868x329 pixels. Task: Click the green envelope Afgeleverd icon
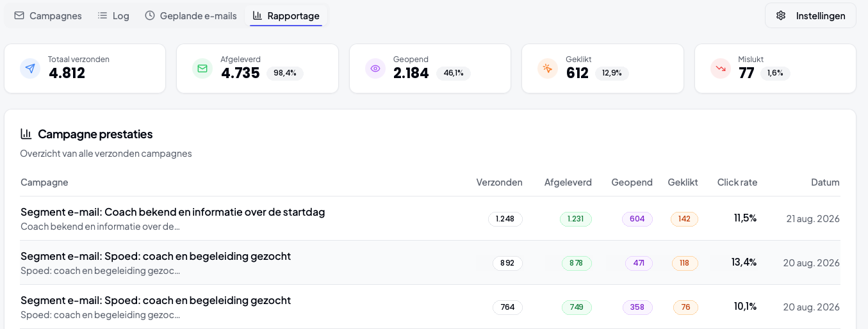coord(202,68)
